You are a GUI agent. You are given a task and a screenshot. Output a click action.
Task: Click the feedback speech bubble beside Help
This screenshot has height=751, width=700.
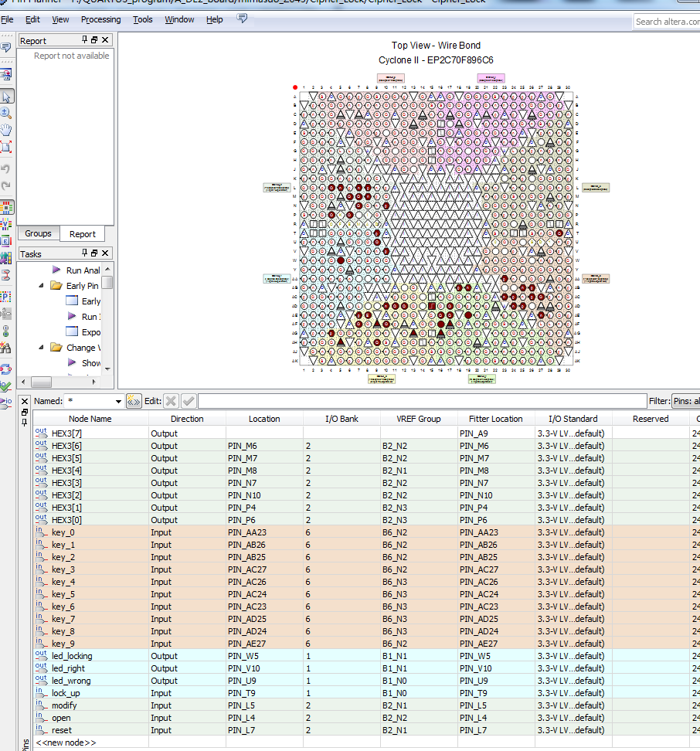[243, 19]
